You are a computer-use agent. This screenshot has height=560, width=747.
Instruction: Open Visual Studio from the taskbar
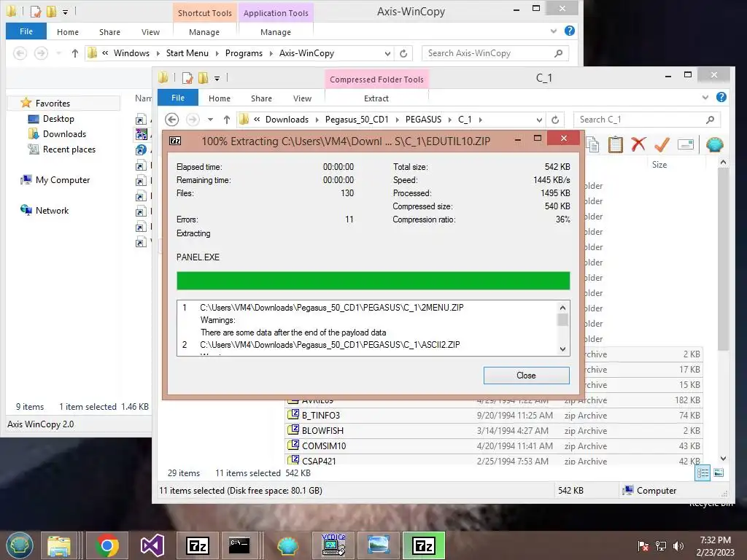coord(152,545)
